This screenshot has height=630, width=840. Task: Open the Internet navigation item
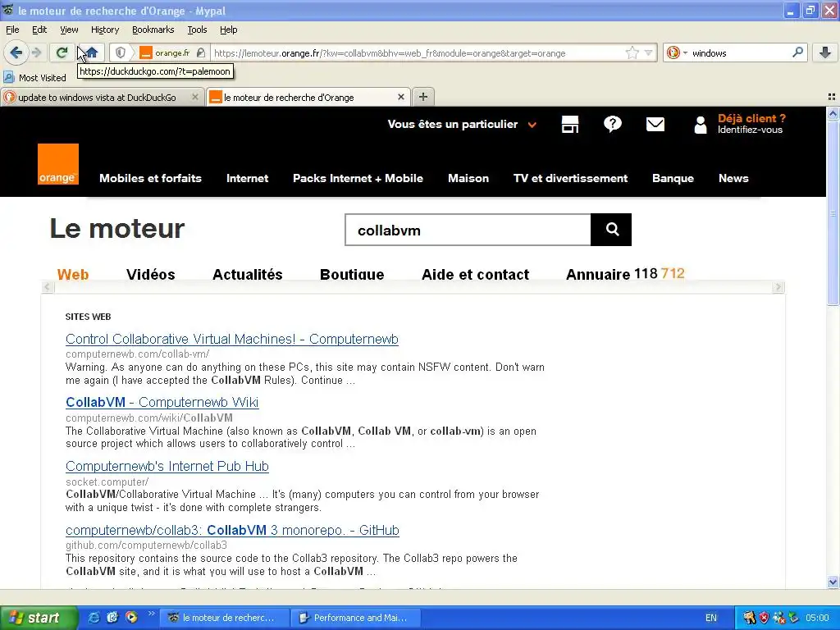pos(247,178)
